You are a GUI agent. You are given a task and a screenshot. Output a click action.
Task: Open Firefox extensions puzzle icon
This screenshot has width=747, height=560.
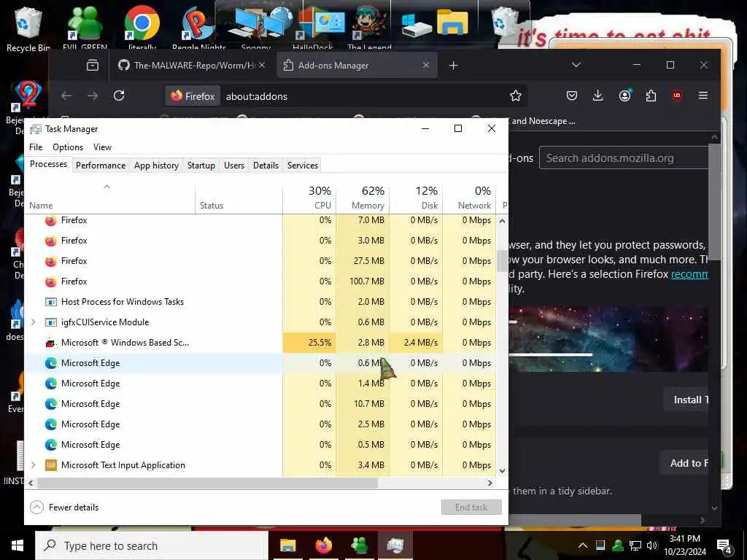[651, 96]
